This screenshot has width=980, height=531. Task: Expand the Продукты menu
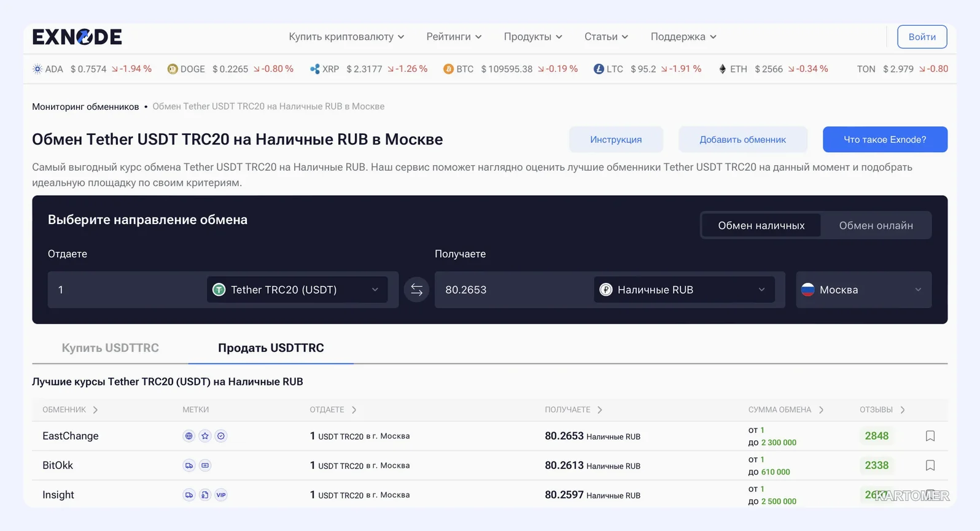pyautogui.click(x=533, y=37)
